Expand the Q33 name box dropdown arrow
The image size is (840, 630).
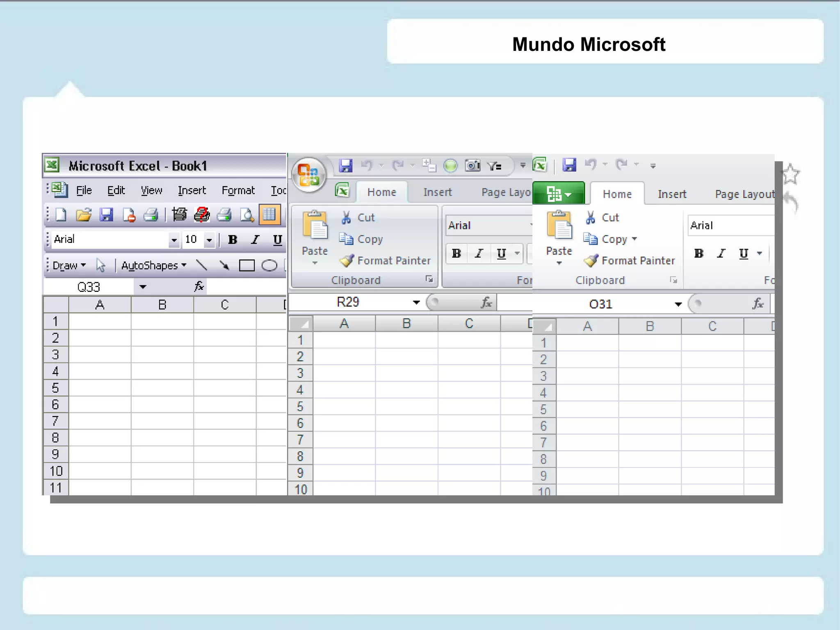pos(143,286)
